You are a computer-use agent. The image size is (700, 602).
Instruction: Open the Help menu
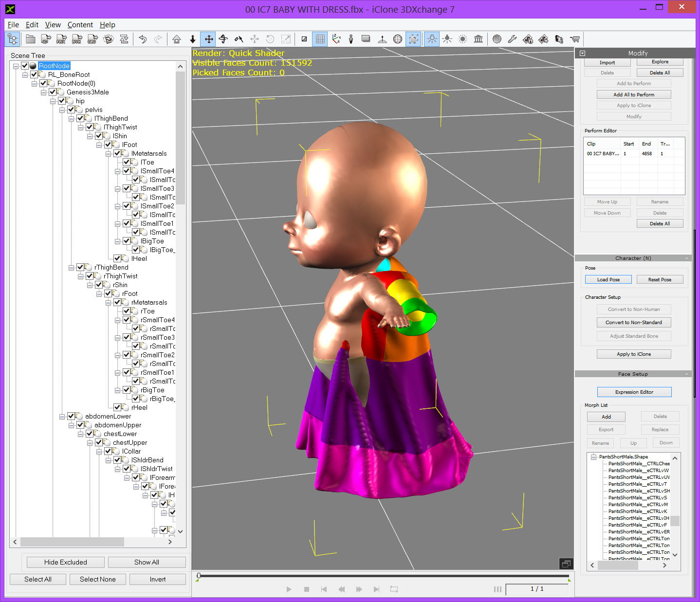[x=108, y=25]
